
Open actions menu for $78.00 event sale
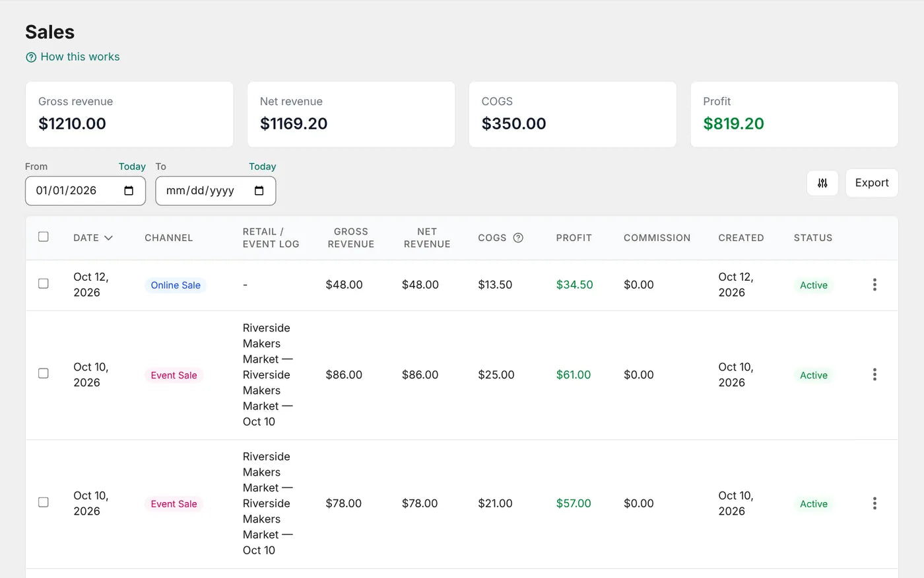click(874, 503)
